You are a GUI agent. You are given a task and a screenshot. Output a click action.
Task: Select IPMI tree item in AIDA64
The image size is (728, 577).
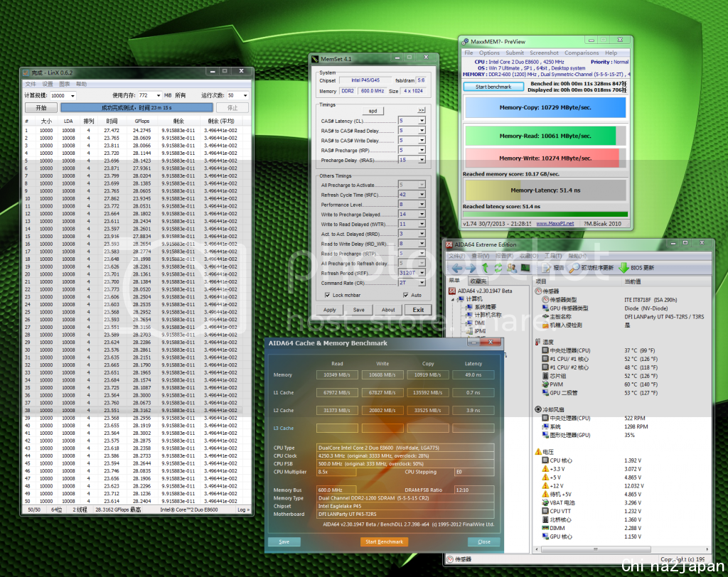tap(476, 330)
